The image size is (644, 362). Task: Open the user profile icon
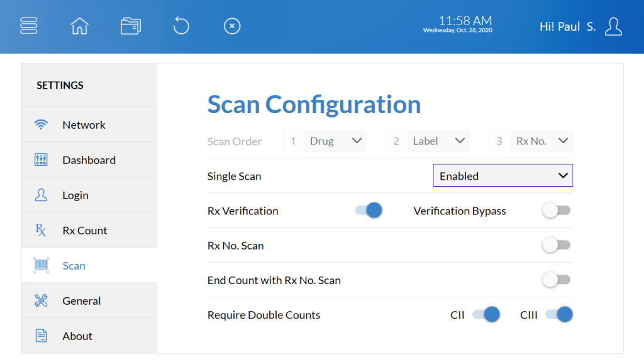point(613,26)
